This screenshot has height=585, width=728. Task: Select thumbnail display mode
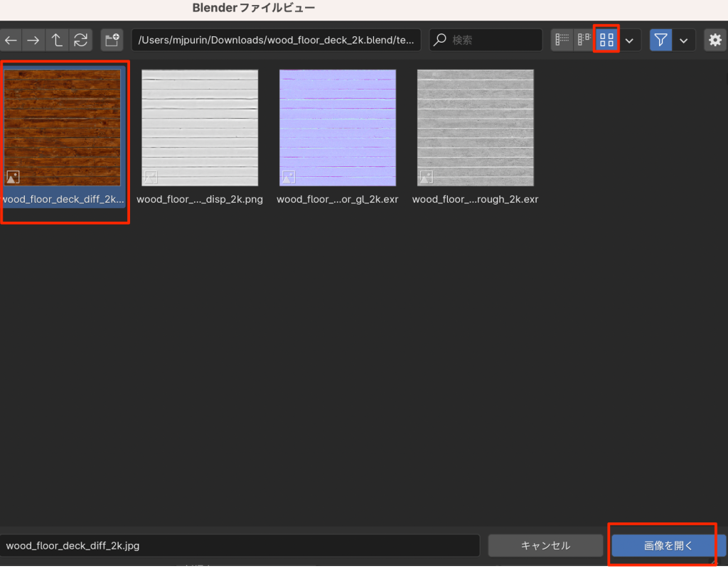click(606, 40)
